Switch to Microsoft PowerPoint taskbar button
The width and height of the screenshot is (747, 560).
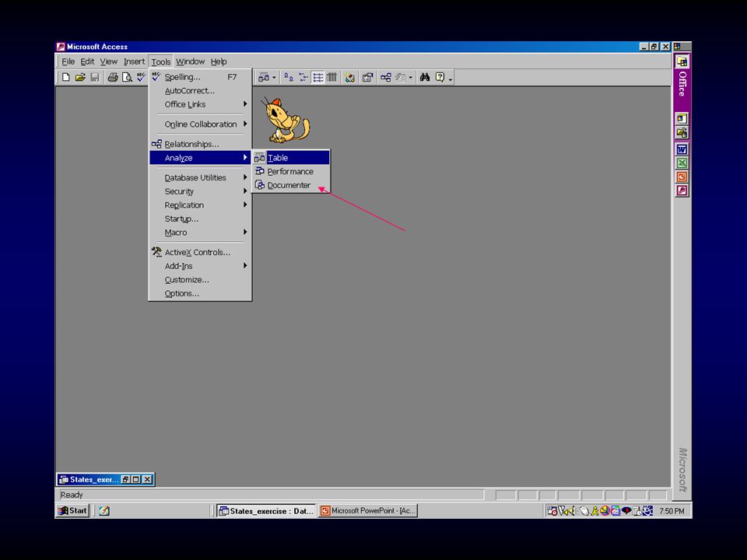(x=368, y=511)
